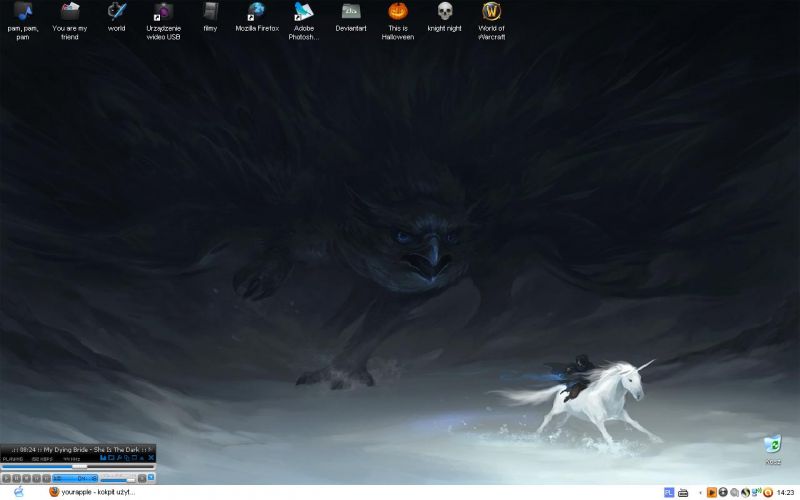Click the song title display text

(x=91, y=449)
